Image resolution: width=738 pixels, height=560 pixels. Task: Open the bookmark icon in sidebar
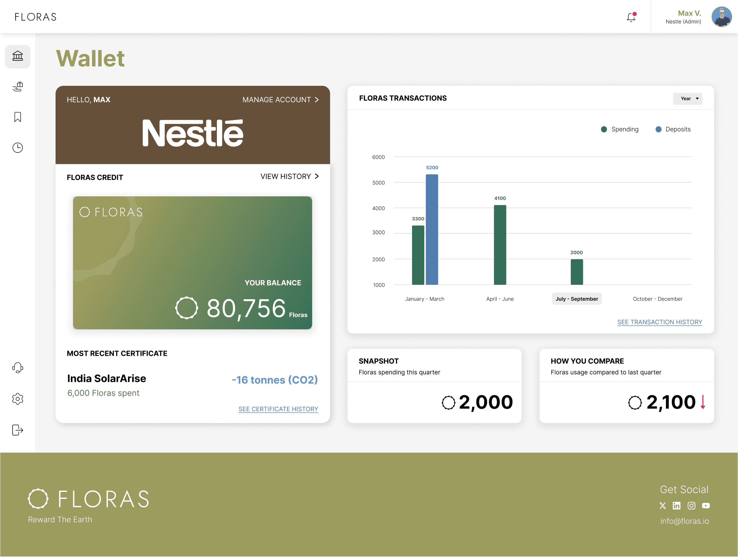[18, 117]
